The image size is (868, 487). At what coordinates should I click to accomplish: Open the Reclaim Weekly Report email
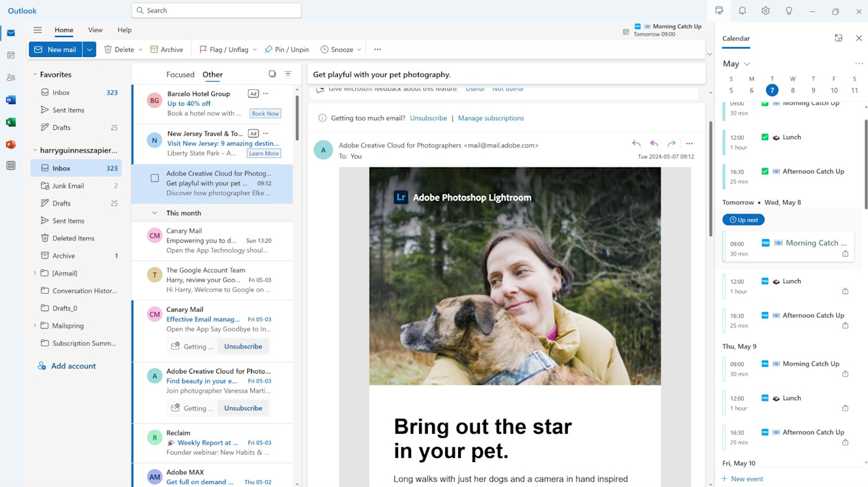(x=213, y=443)
